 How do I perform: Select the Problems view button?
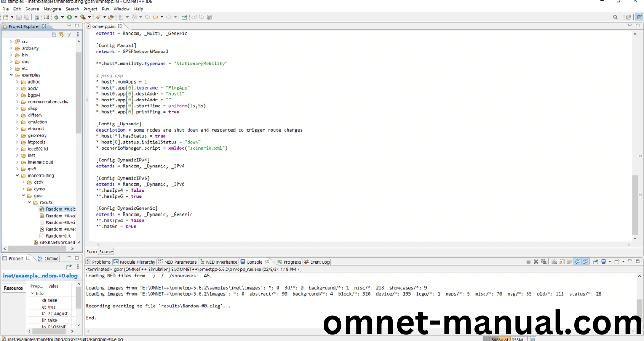pos(101,261)
